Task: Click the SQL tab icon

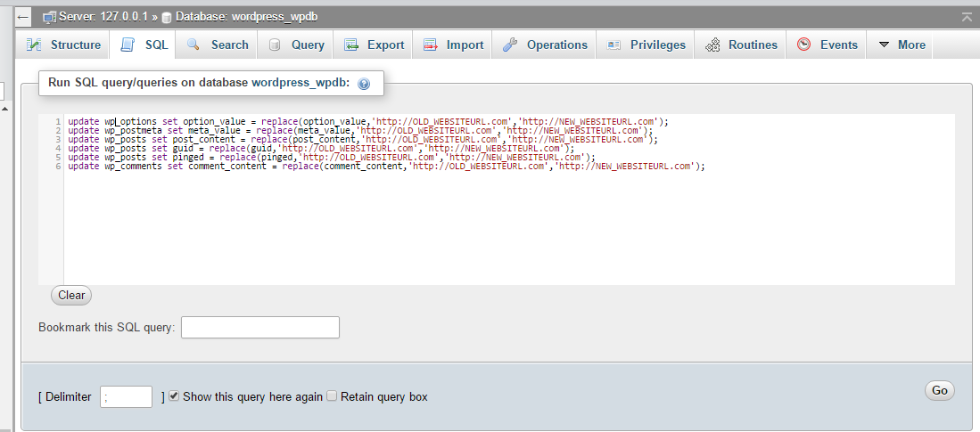Action: pos(128,45)
